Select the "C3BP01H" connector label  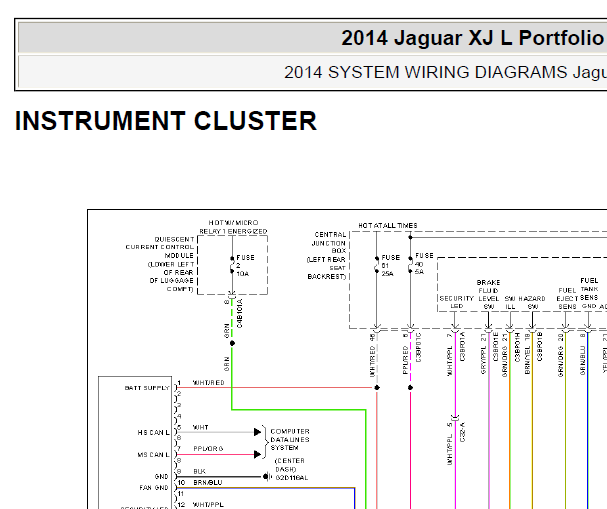[518, 347]
